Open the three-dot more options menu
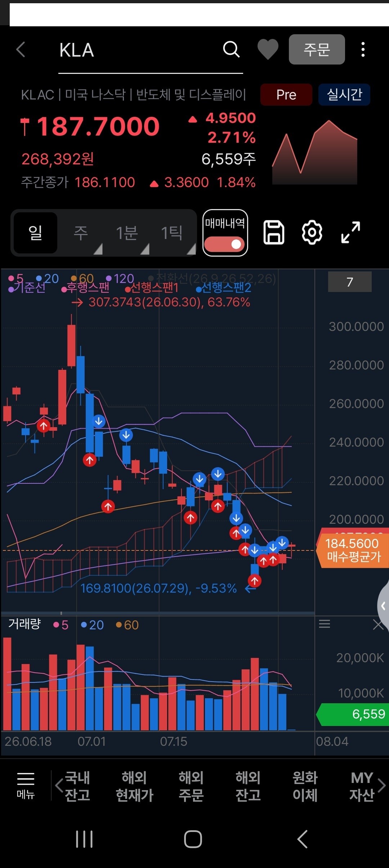 point(363,49)
